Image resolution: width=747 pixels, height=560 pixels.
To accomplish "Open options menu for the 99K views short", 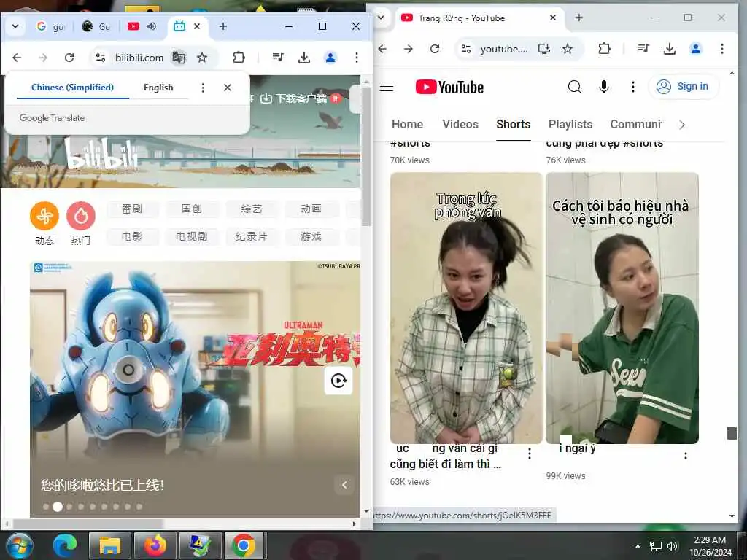I will 686,456.
